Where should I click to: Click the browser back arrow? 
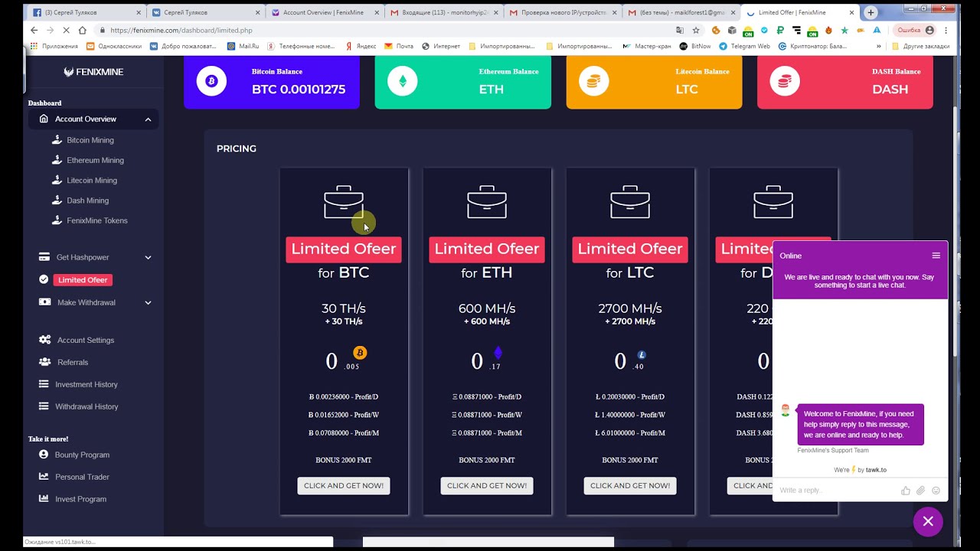tap(34, 30)
